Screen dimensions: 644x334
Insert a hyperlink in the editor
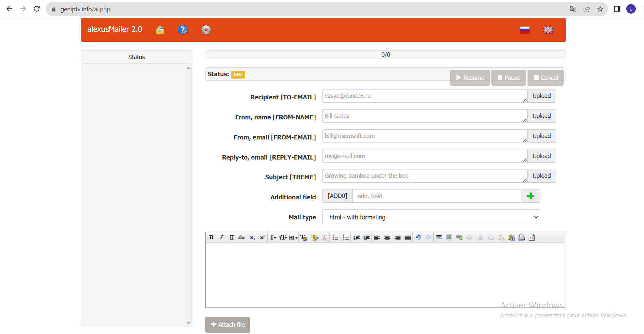459,237
